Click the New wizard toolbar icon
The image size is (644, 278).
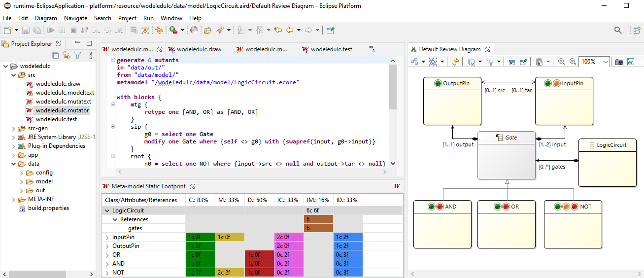click(7, 30)
